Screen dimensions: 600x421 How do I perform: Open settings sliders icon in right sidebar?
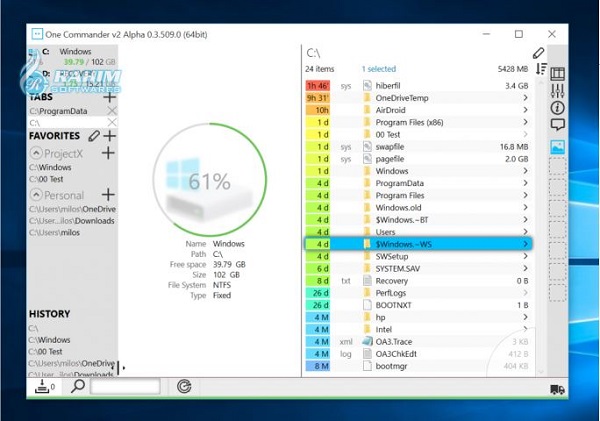coord(558,91)
